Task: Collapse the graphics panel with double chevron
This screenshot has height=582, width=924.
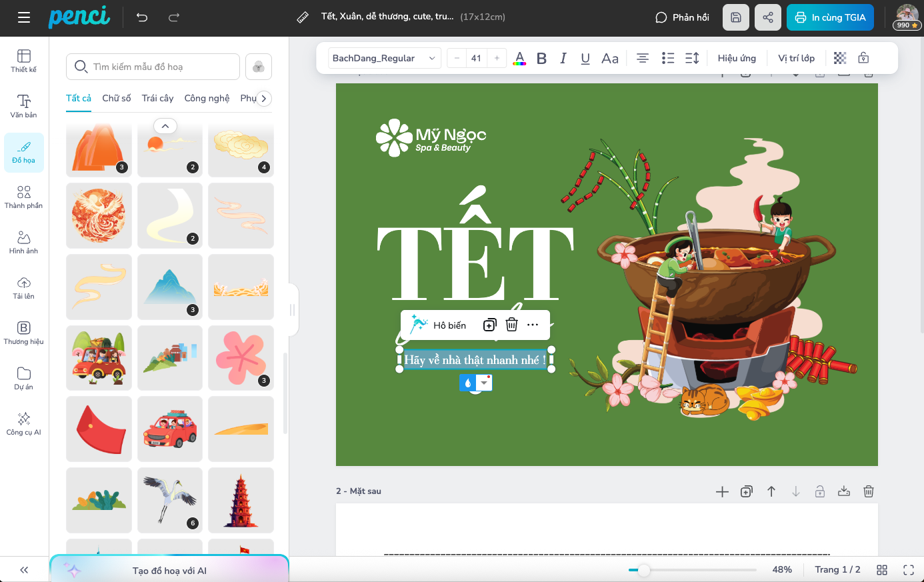Action: [24, 570]
